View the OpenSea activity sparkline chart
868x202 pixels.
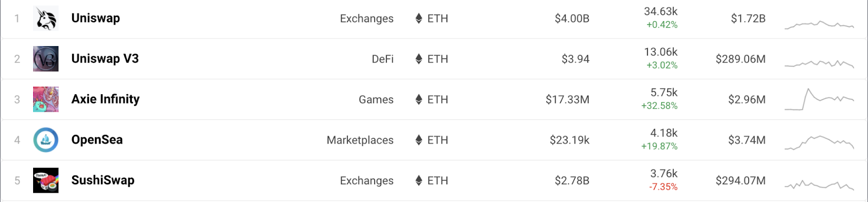819,142
